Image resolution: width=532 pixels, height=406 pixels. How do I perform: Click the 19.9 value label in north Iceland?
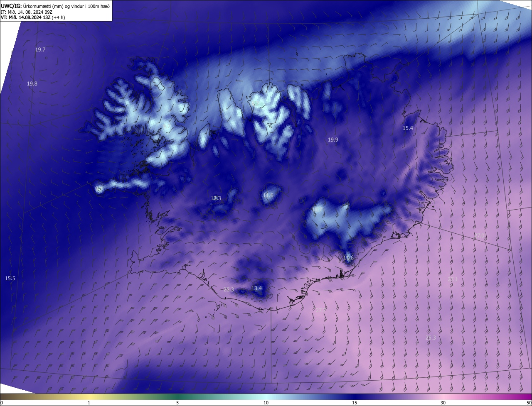pos(333,139)
